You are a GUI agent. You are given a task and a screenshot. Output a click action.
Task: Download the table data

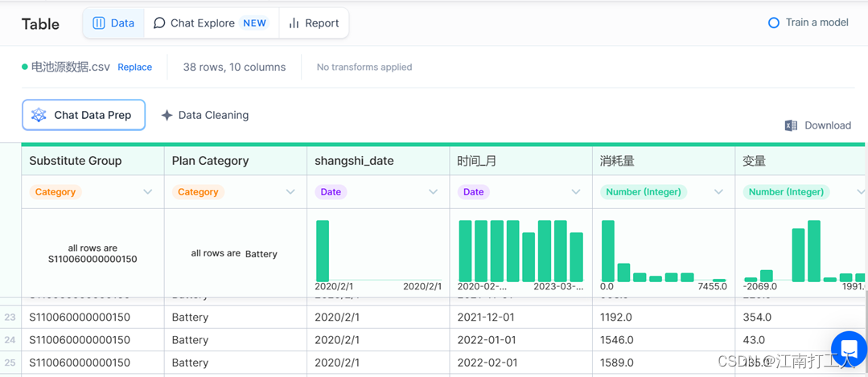(817, 125)
